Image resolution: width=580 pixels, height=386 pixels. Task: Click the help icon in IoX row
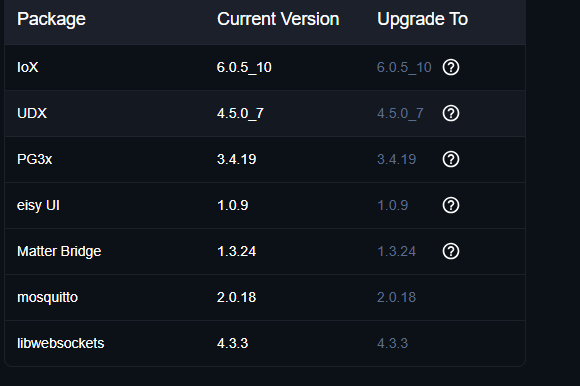pyautogui.click(x=451, y=67)
